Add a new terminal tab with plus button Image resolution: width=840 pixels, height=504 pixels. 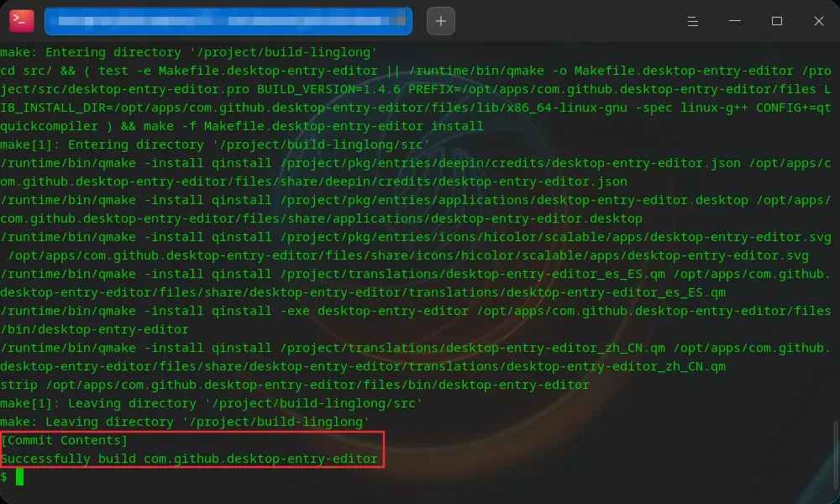tap(440, 21)
